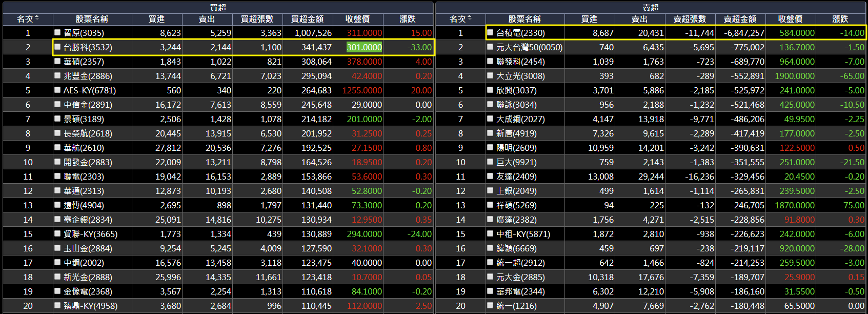Open stock 緯穎(6669)
The height and width of the screenshot is (314, 868).
pos(516,248)
